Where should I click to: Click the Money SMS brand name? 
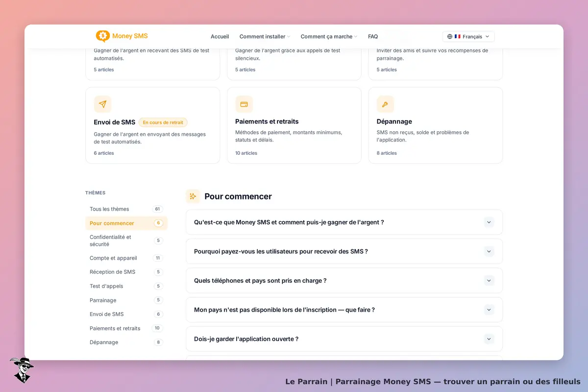[x=130, y=36]
